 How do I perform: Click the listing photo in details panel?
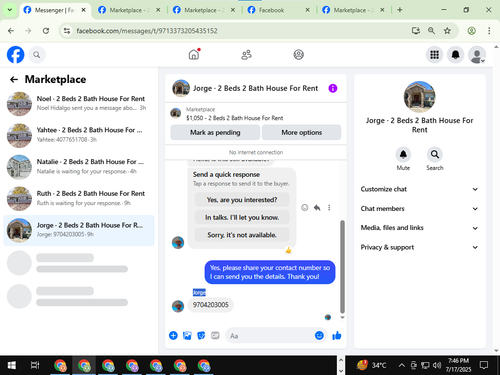(419, 97)
